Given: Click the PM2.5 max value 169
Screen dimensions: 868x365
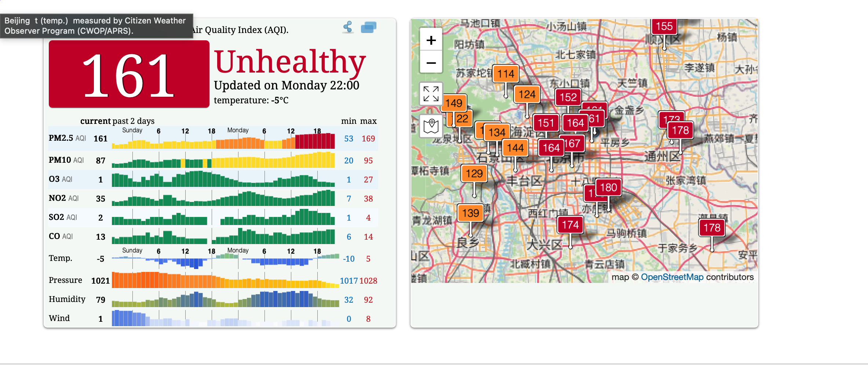Looking at the screenshot, I should [x=368, y=139].
